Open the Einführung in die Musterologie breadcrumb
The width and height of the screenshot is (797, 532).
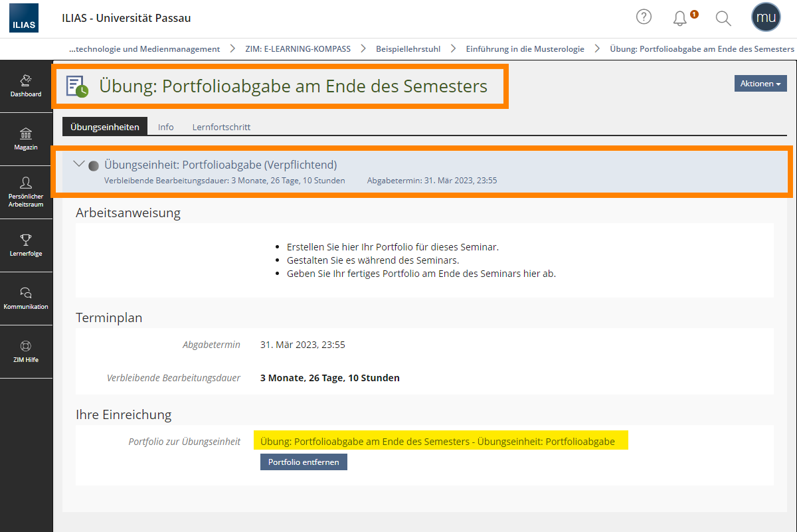pyautogui.click(x=525, y=49)
